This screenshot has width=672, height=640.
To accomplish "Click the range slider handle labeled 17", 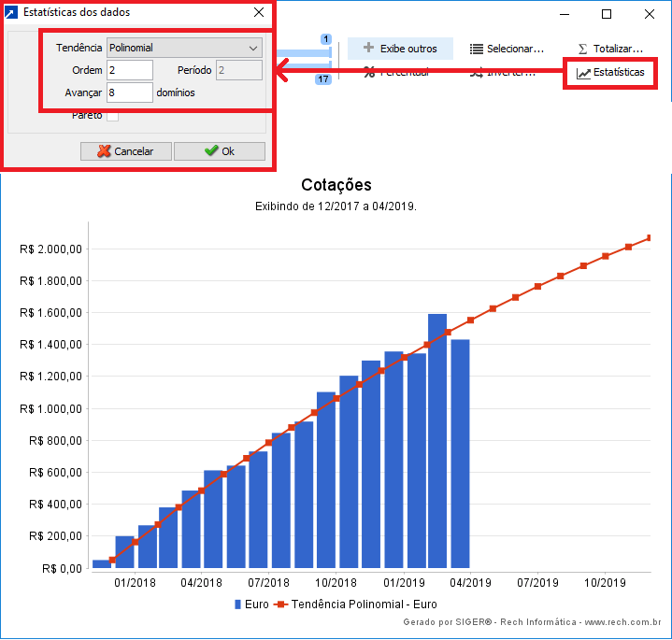I will (x=323, y=79).
